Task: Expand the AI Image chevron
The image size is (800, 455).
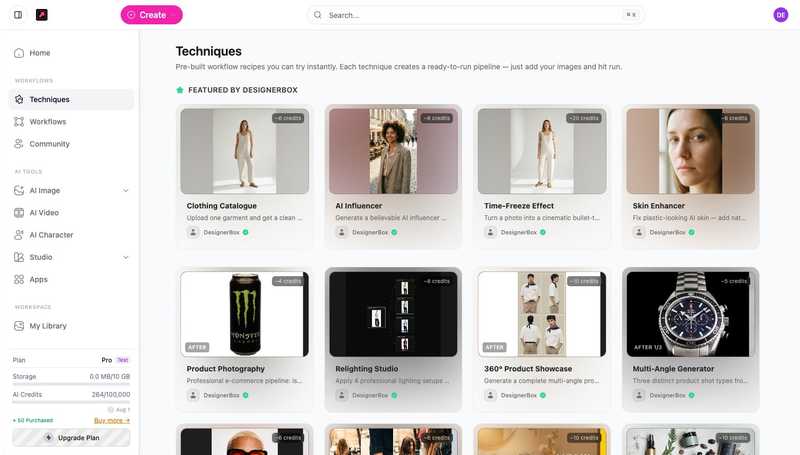Action: pyautogui.click(x=126, y=190)
